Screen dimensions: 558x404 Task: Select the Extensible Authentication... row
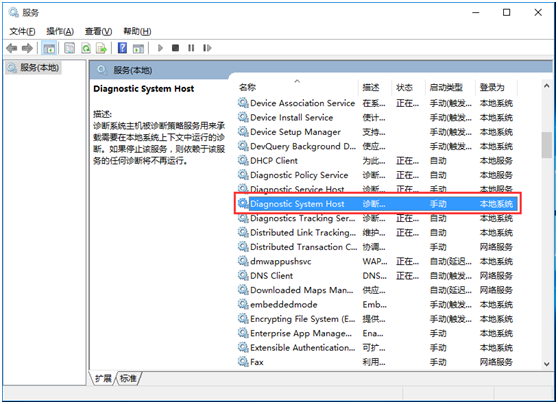[x=377, y=347]
